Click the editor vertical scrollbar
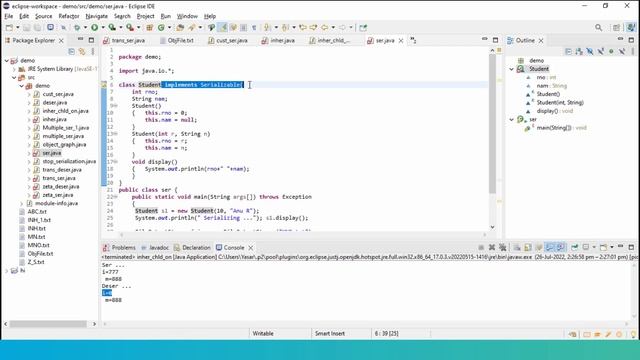 492,123
